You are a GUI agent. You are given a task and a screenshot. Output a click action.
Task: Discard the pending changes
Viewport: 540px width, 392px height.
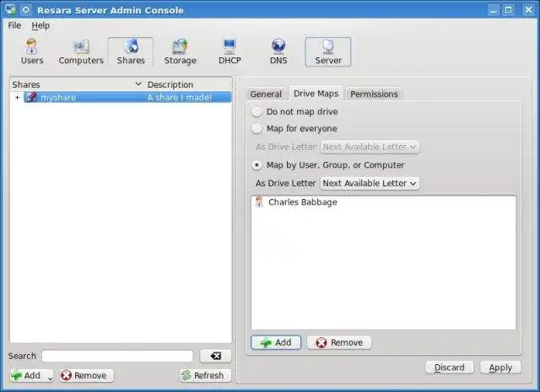point(450,368)
